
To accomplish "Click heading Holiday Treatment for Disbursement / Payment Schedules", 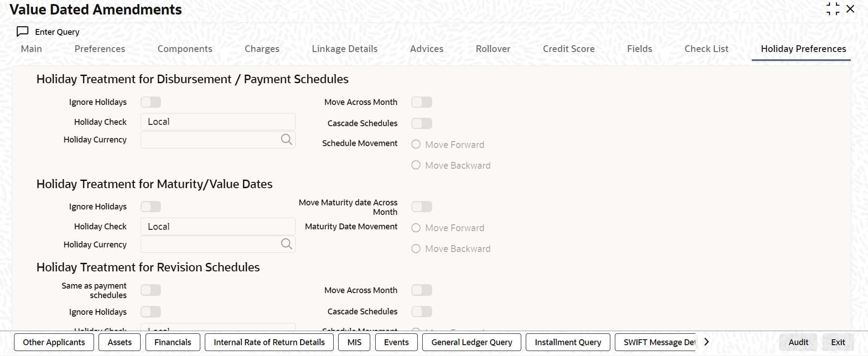I will click(193, 79).
